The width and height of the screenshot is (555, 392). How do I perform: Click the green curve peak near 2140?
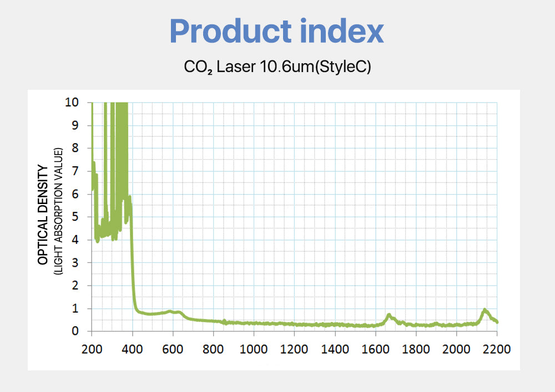pyautogui.click(x=485, y=310)
